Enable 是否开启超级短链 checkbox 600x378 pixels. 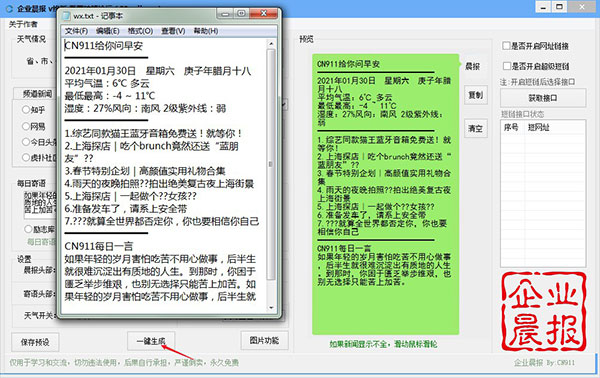click(507, 66)
